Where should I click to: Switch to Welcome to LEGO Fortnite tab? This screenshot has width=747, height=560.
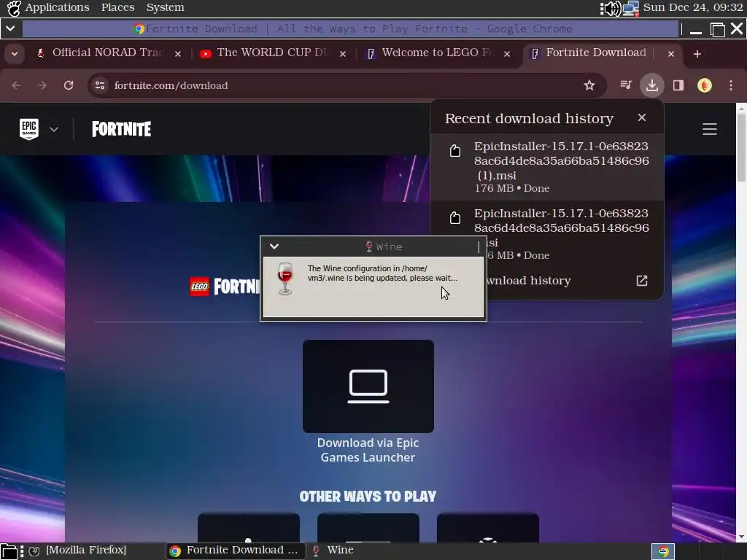436,52
